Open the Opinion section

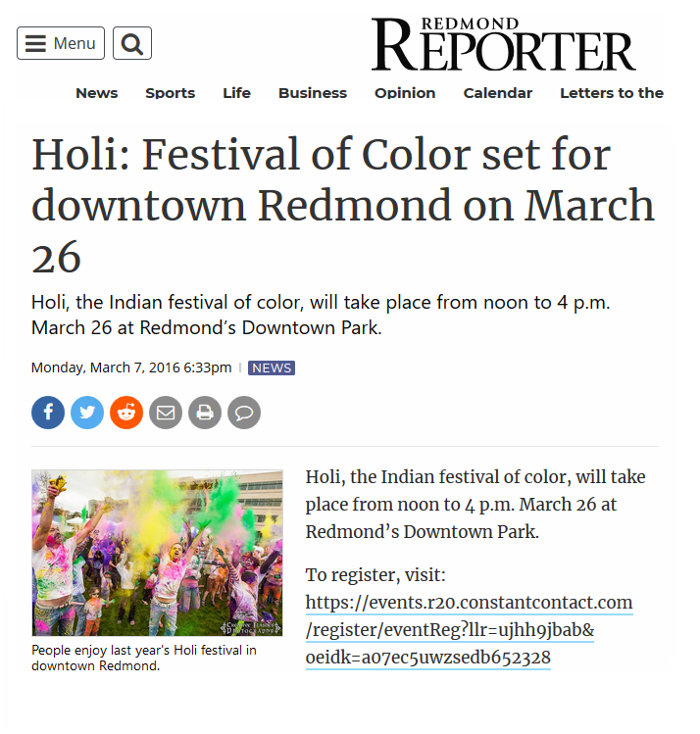tap(405, 93)
